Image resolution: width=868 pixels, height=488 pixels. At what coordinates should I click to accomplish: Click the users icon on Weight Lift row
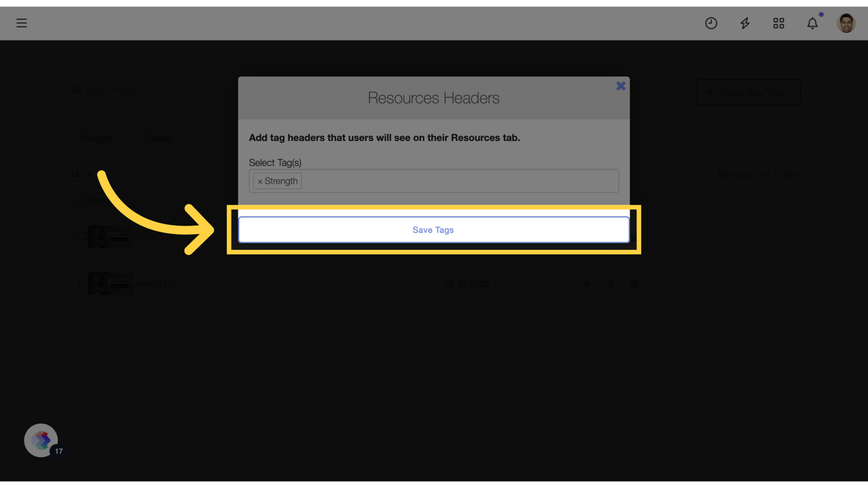click(x=635, y=284)
